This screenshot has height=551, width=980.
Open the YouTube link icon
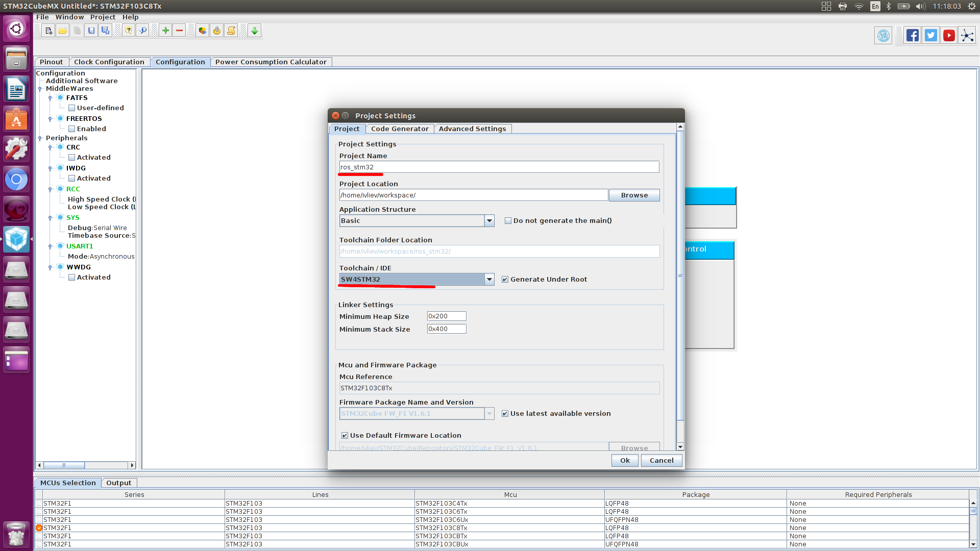[x=949, y=36]
